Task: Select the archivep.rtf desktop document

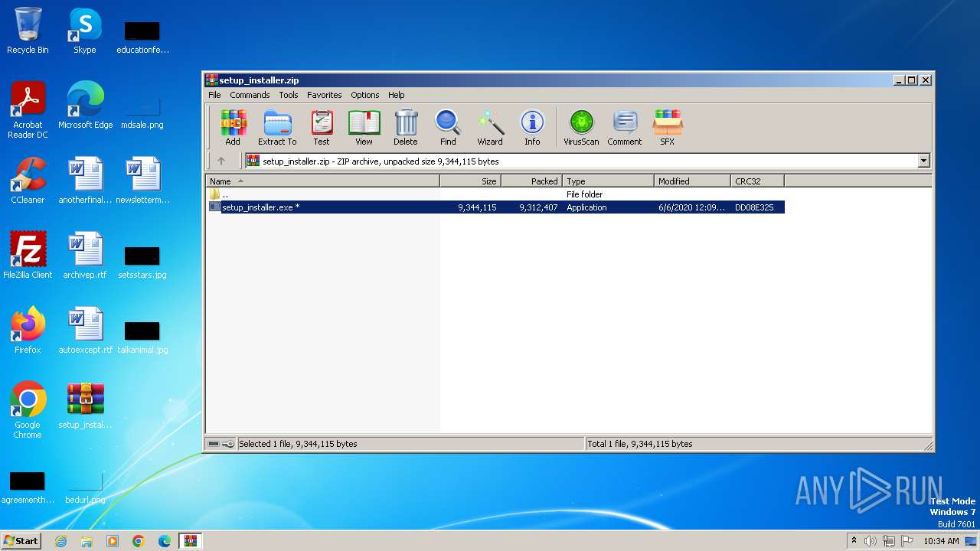Action: tap(85, 256)
